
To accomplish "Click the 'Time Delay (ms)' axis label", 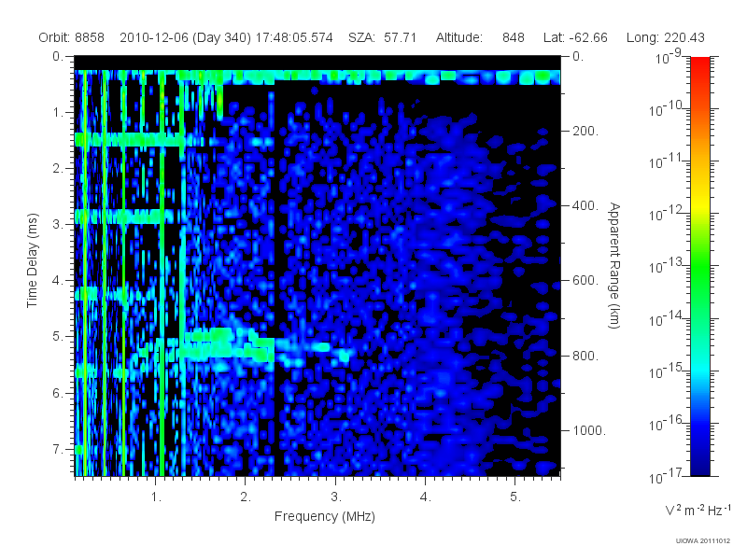I will click(32, 260).
